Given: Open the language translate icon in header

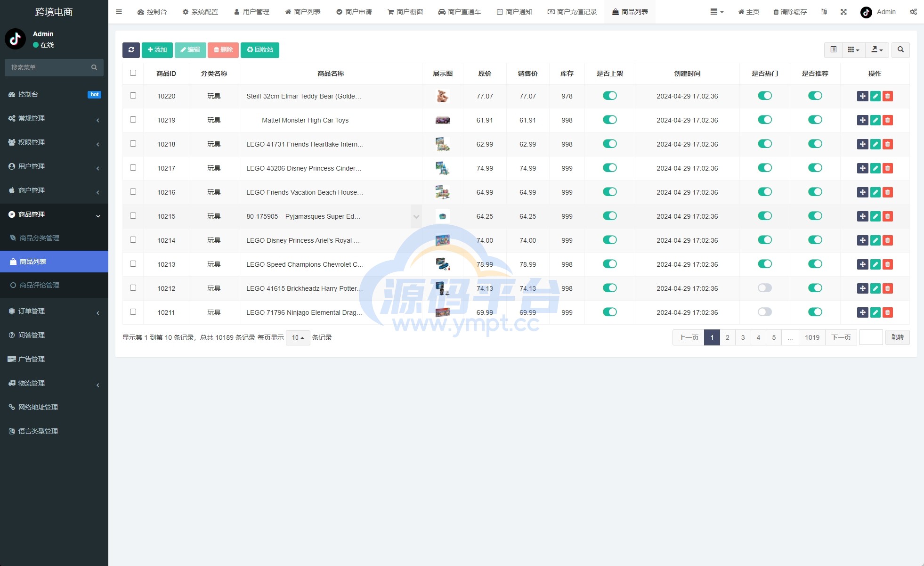Looking at the screenshot, I should (824, 12).
